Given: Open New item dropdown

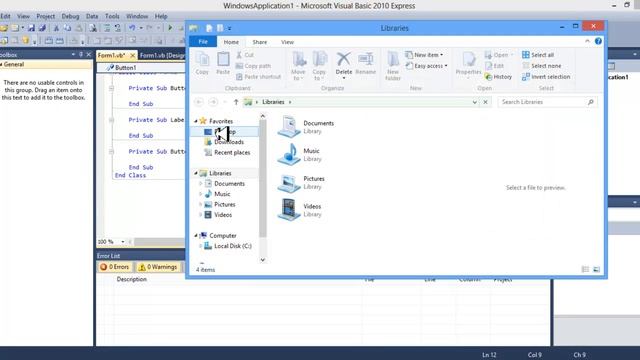Looking at the screenshot, I should [x=424, y=55].
